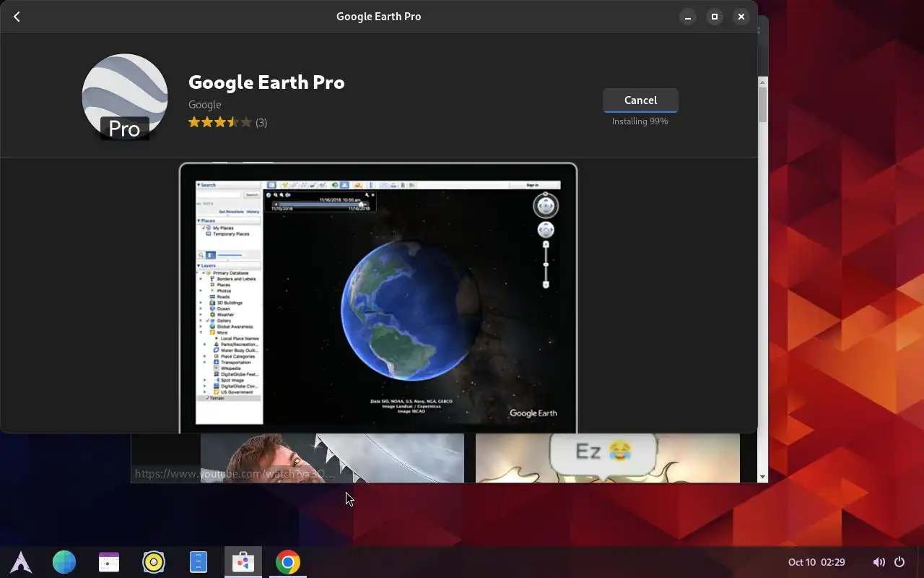Click the youtube.com status URL text
The height and width of the screenshot is (578, 924).
coord(235,474)
